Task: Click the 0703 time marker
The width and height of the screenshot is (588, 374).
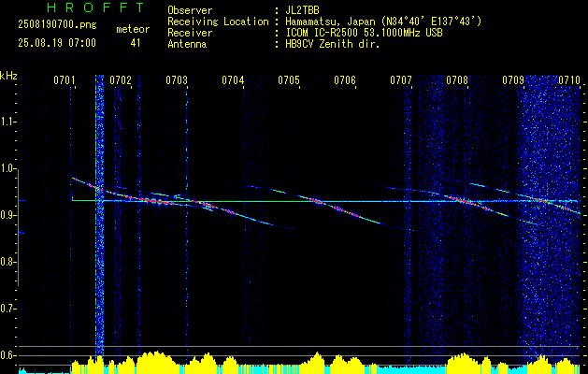Action: [x=177, y=80]
